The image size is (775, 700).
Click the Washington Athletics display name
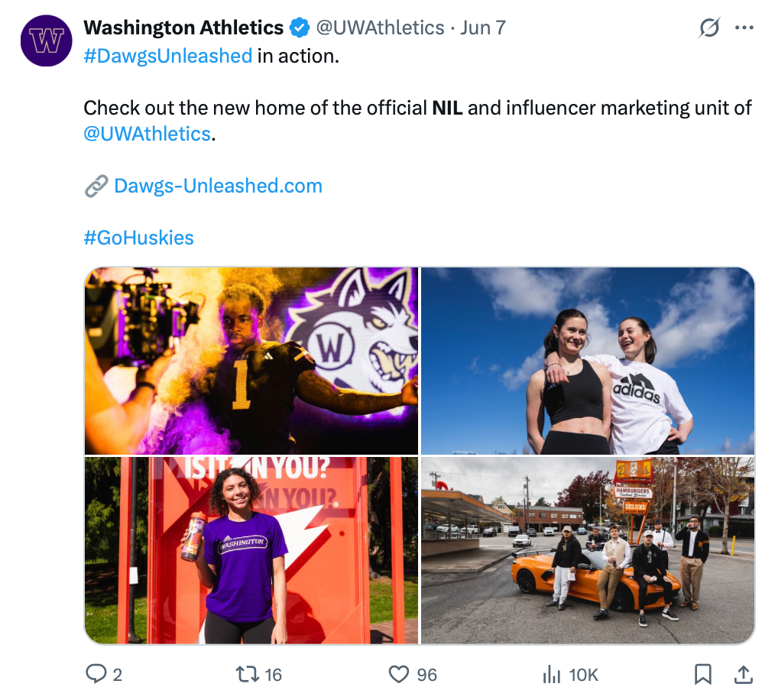point(183,28)
